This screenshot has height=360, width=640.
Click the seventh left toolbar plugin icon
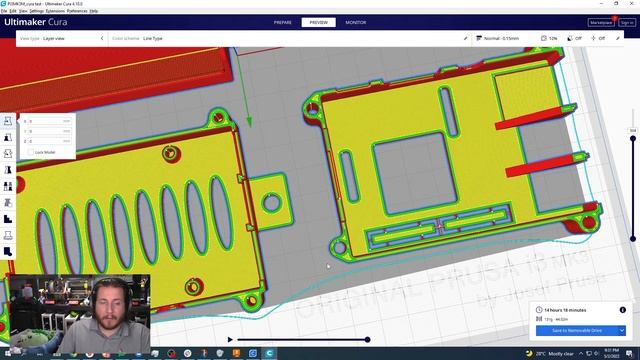(x=8, y=219)
